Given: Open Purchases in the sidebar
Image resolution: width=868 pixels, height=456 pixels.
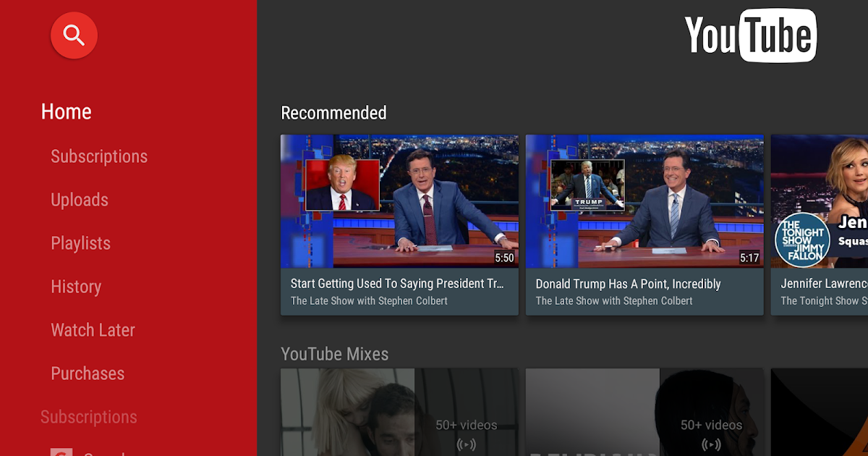Looking at the screenshot, I should 88,373.
